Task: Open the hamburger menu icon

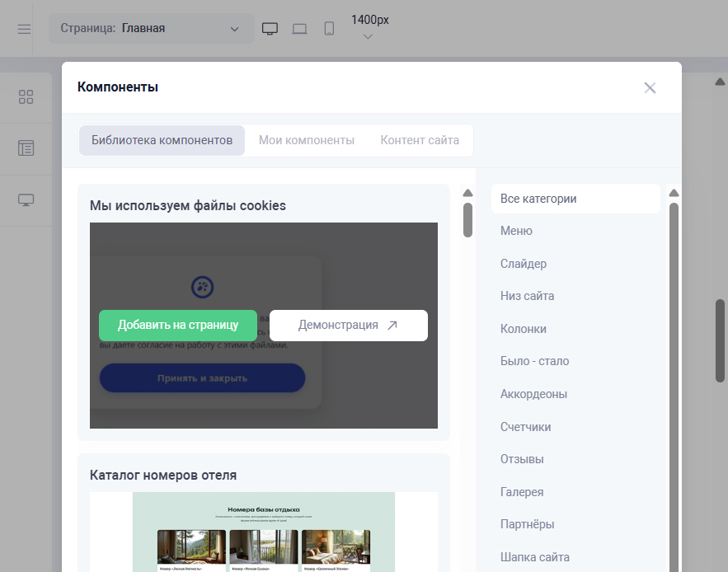Action: click(24, 29)
